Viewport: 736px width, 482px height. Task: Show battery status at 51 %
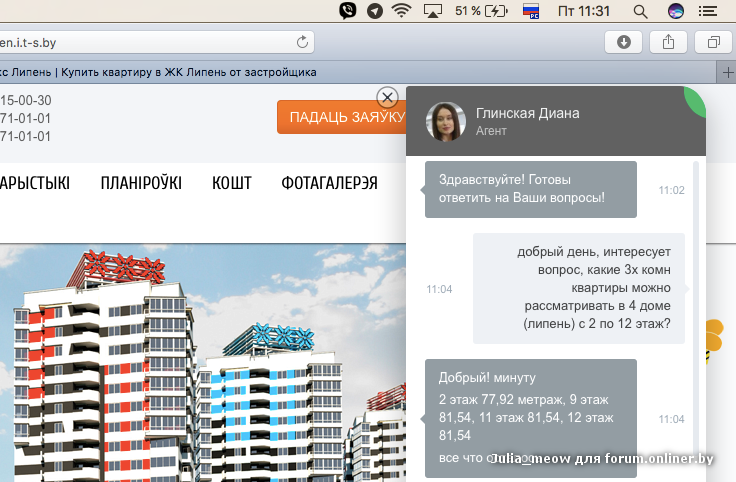[481, 11]
